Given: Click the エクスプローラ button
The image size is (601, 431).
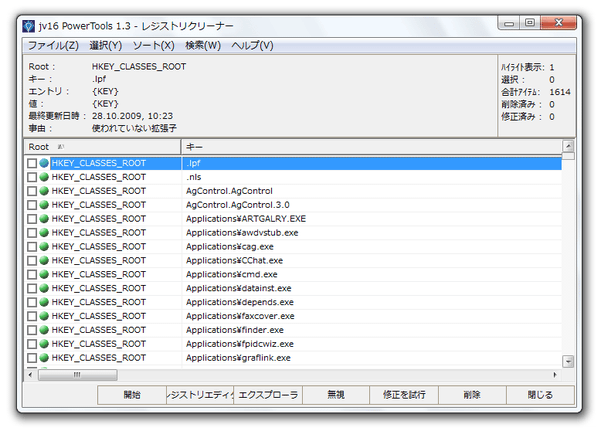Looking at the screenshot, I should (x=268, y=395).
